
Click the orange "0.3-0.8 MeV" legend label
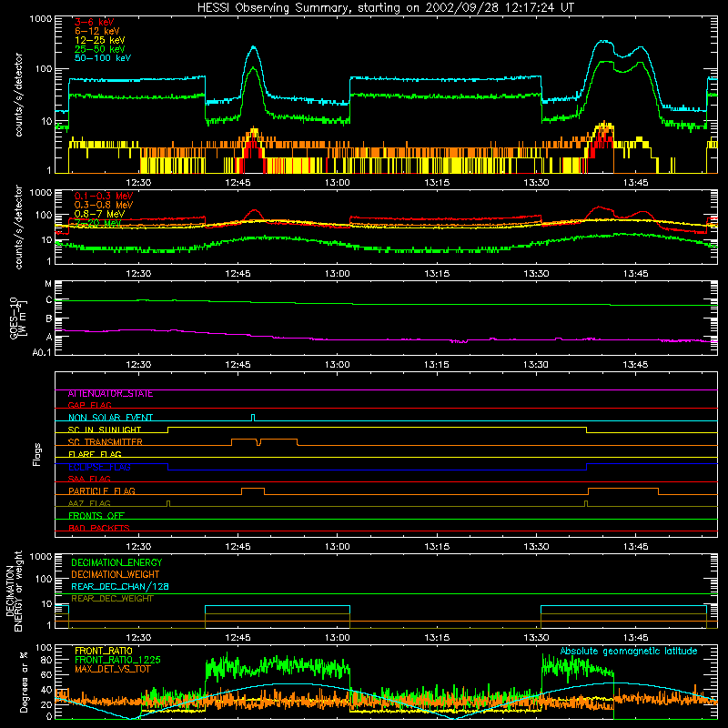tap(104, 205)
